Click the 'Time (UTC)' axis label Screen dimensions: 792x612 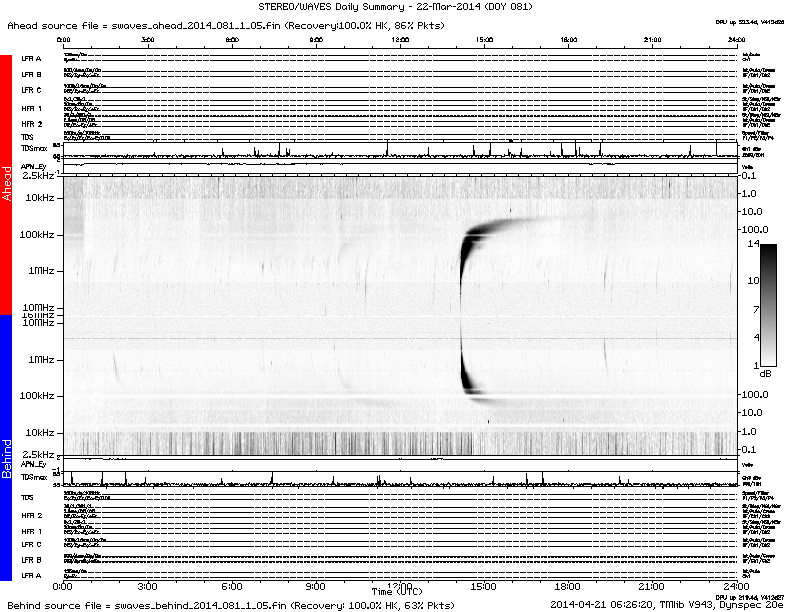(x=397, y=591)
